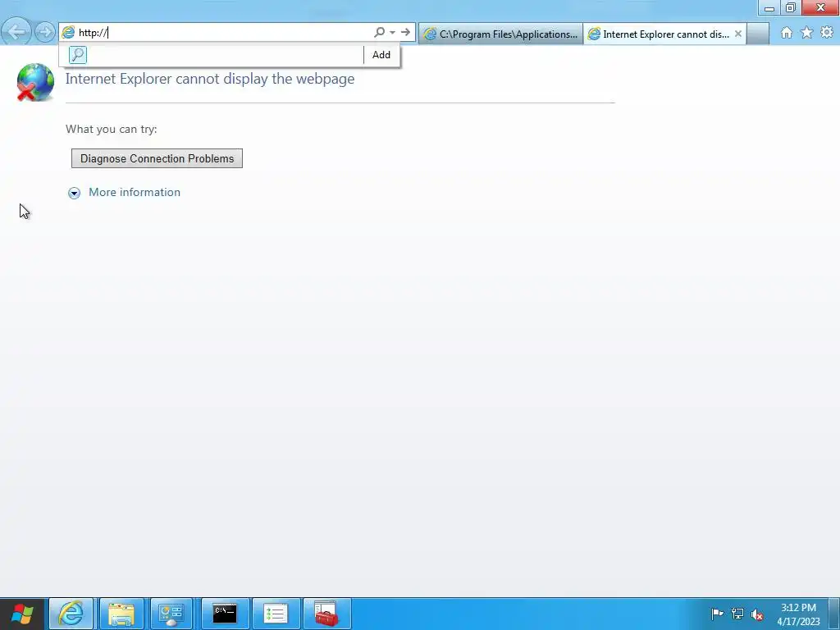The height and width of the screenshot is (630, 840).
Task: Switch to the C:\Program Files\Applications tab
Action: coord(500,34)
